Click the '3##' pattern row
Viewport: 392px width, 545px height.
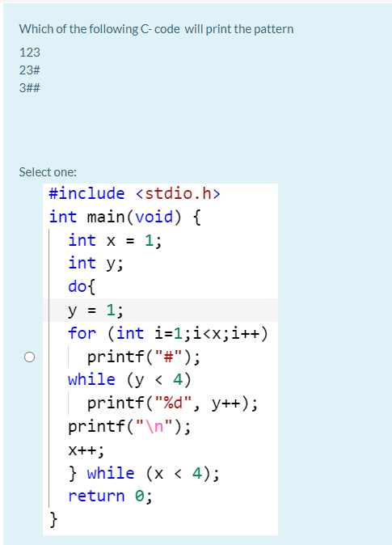point(30,87)
